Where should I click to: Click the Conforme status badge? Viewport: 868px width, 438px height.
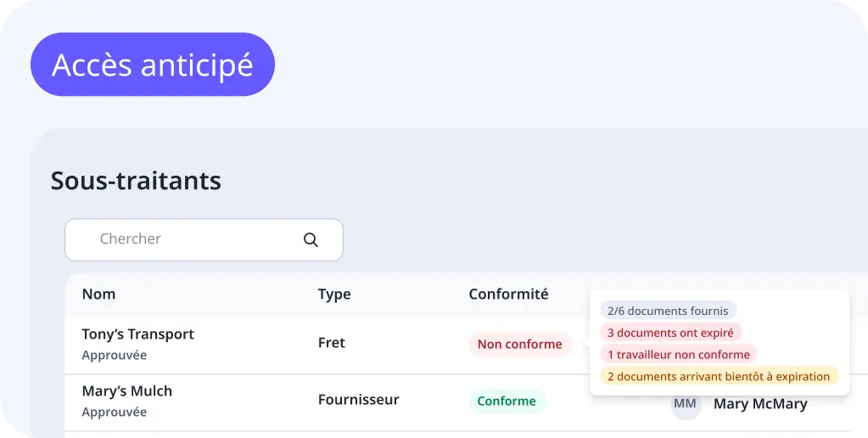(x=507, y=401)
